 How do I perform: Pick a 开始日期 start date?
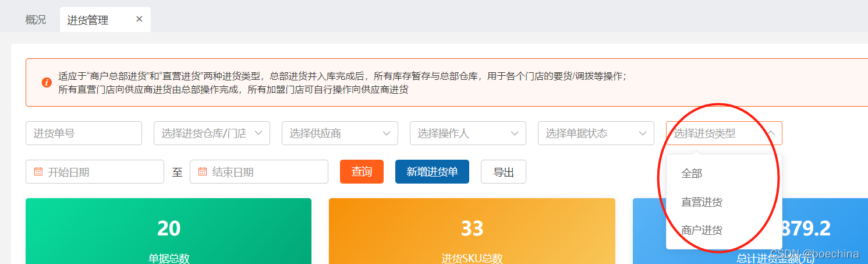point(95,171)
